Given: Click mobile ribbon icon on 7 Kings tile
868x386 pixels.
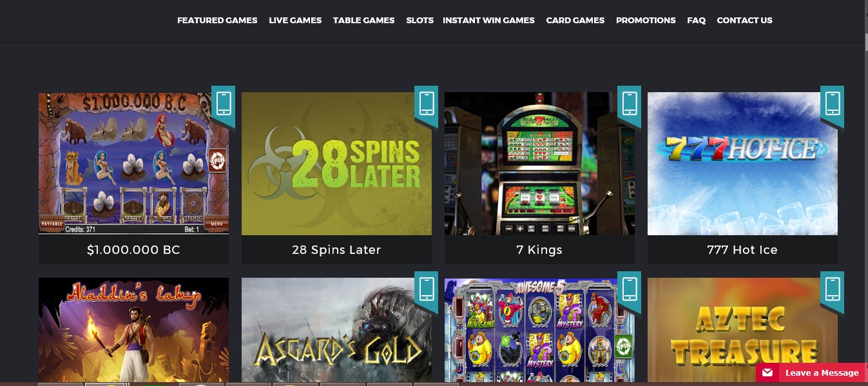Looking at the screenshot, I should (x=629, y=104).
